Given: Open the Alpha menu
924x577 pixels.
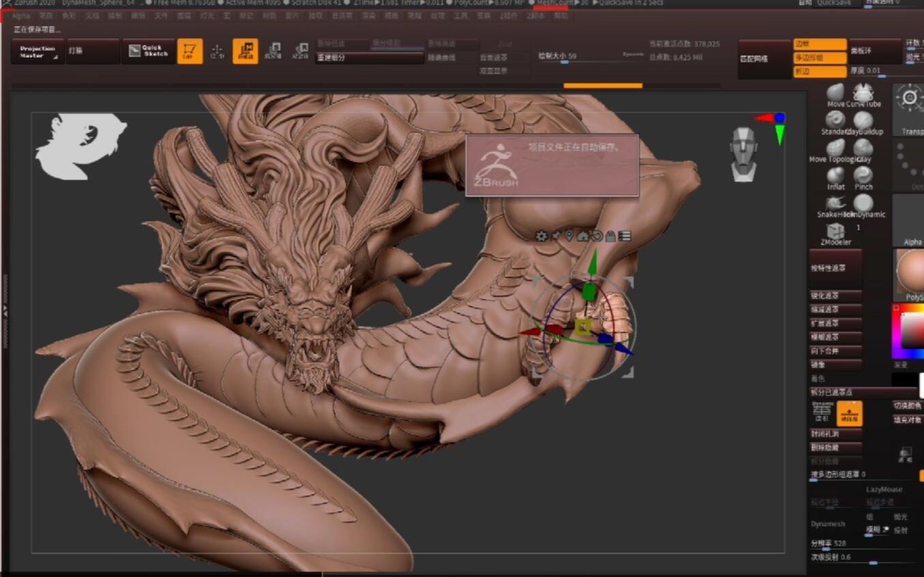Looking at the screenshot, I should [21, 15].
